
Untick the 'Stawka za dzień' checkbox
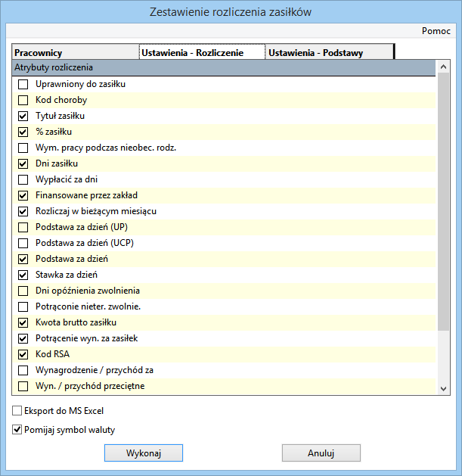(x=23, y=275)
